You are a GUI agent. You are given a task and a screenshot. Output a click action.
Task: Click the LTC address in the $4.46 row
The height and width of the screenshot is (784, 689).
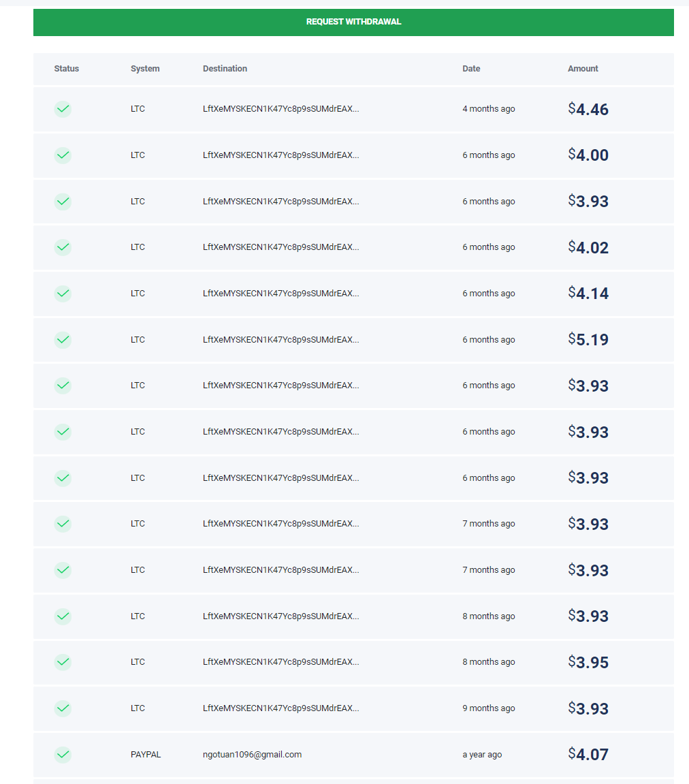click(x=281, y=109)
